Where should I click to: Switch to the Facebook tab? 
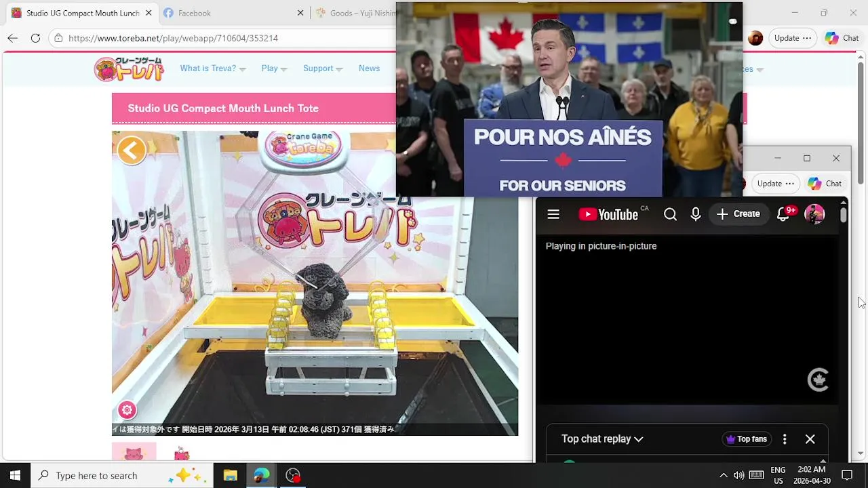point(234,13)
